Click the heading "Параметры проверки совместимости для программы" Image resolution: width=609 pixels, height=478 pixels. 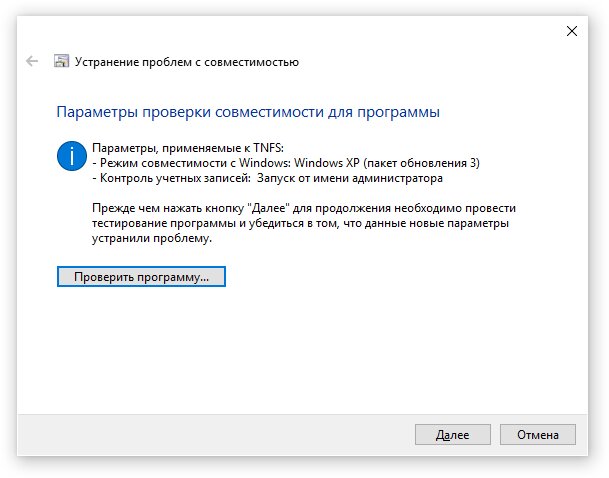tap(248, 112)
